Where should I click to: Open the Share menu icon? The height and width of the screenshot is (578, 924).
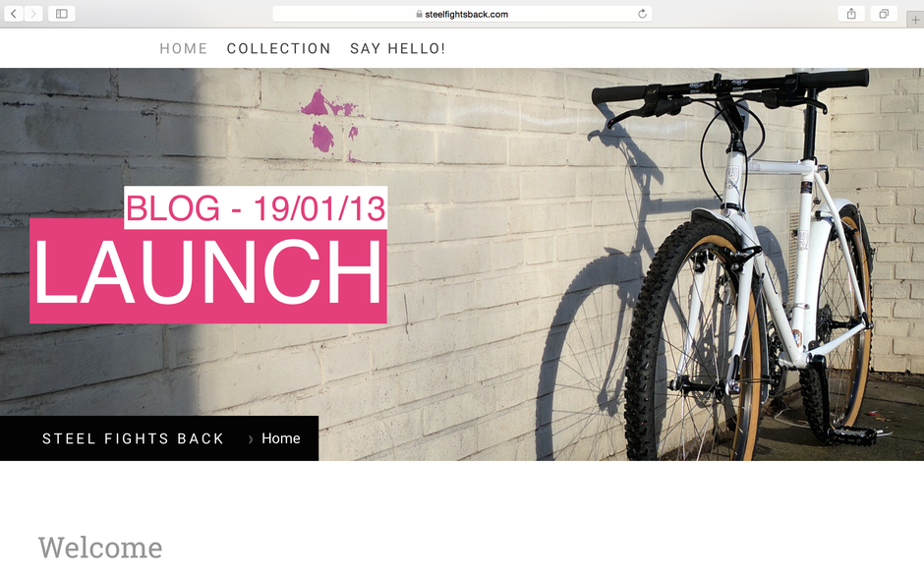(851, 14)
